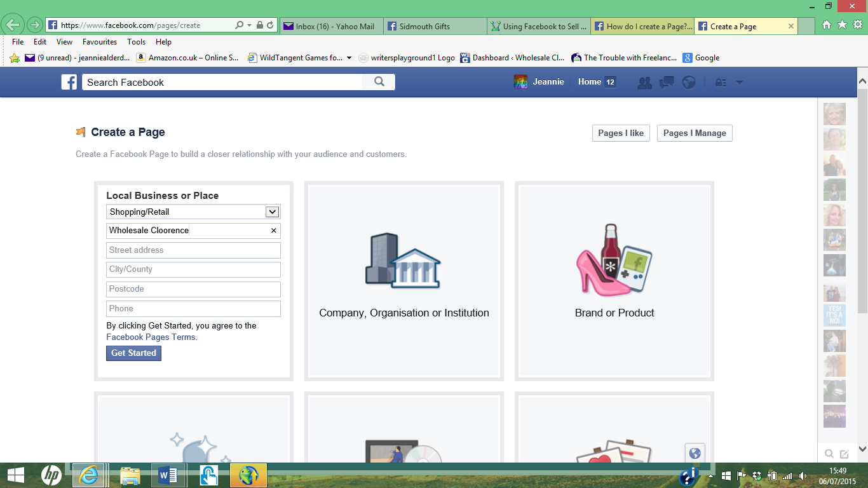Click the Pages I Manage button
The height and width of the screenshot is (488, 868).
tap(695, 133)
